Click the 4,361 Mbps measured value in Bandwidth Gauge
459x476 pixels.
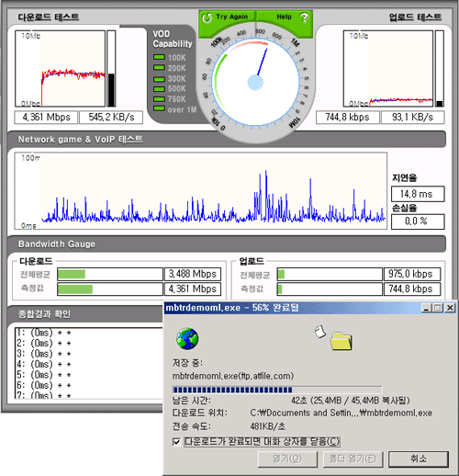(193, 289)
